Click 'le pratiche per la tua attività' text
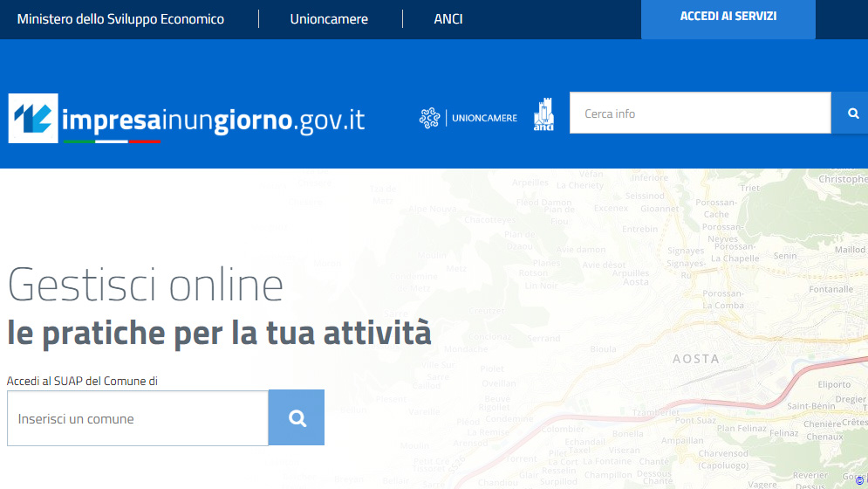The height and width of the screenshot is (489, 868). tap(219, 334)
